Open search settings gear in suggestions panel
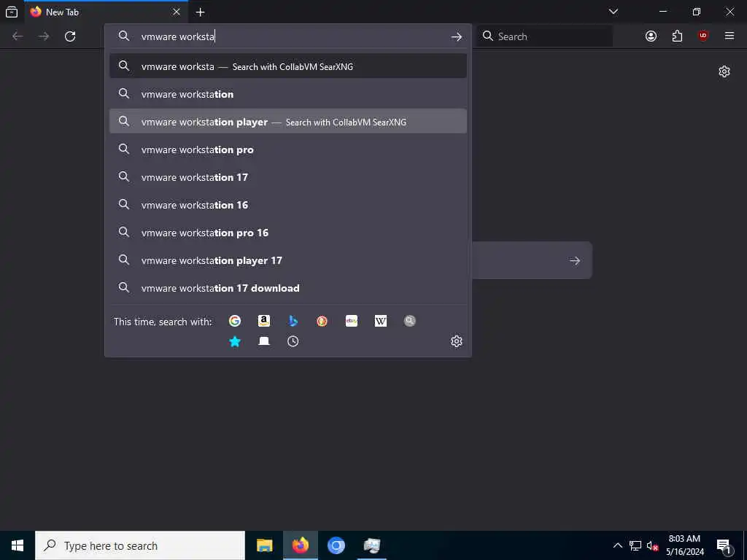The width and height of the screenshot is (747, 560). [457, 341]
